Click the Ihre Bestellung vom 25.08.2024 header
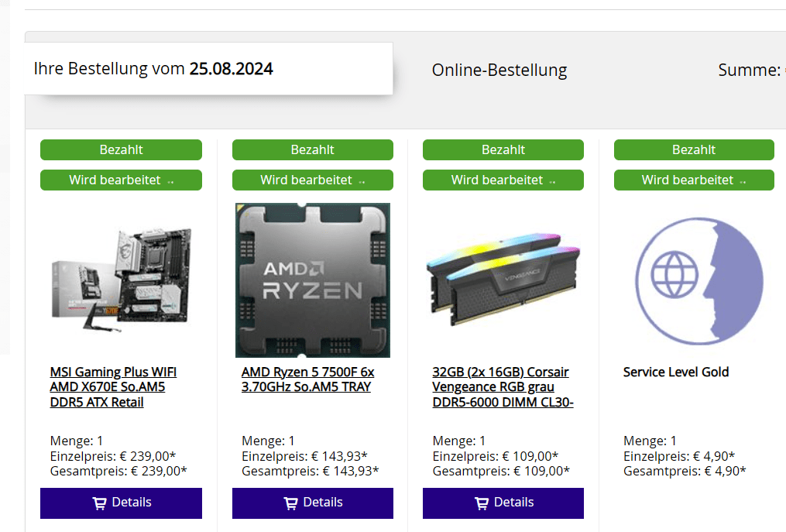Viewport: 786px width, 532px height. pyautogui.click(x=153, y=69)
